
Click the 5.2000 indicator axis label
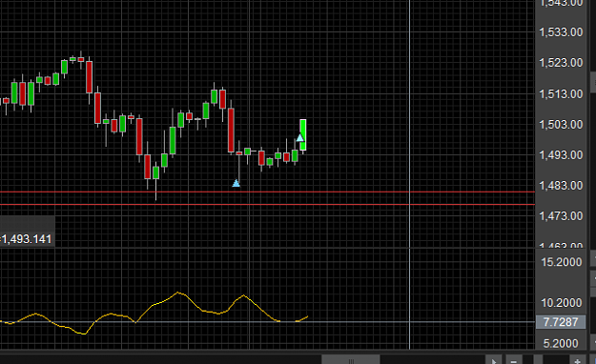click(561, 343)
